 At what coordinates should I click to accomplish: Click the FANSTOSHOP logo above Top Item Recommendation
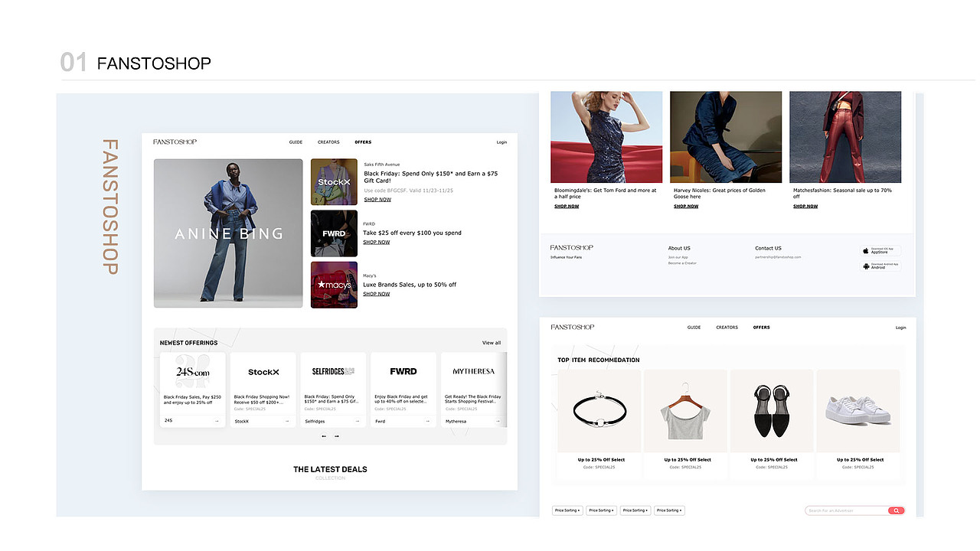coord(573,327)
